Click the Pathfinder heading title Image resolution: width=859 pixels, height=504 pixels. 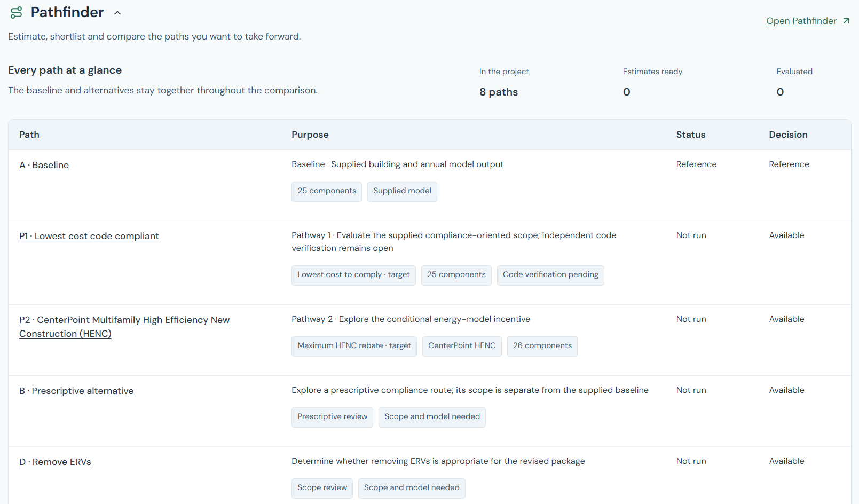coord(67,12)
